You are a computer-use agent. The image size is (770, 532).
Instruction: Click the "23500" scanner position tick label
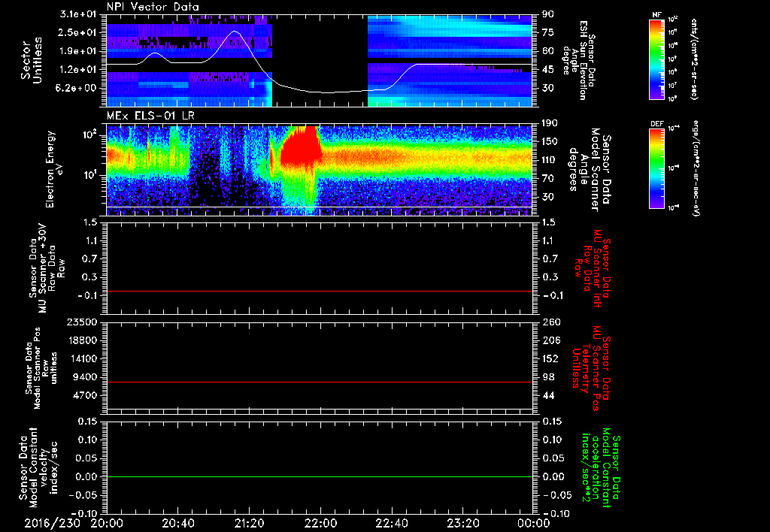click(x=82, y=322)
